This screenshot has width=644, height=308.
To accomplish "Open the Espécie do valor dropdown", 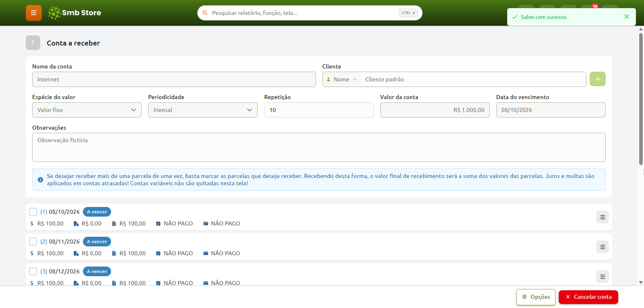I will [87, 110].
